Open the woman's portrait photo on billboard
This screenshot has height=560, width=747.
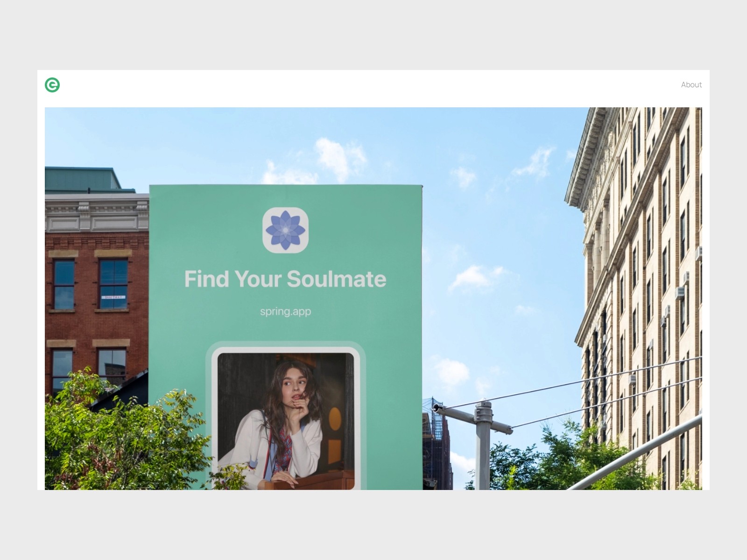[x=286, y=421]
